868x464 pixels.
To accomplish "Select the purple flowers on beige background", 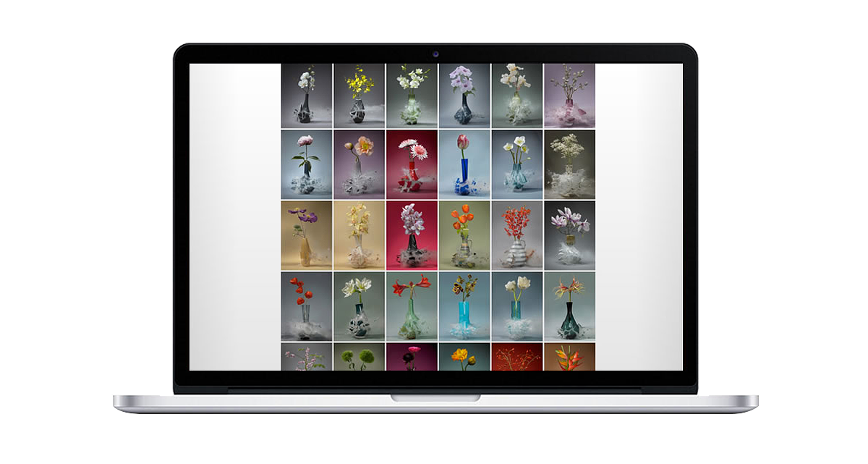I will [306, 235].
